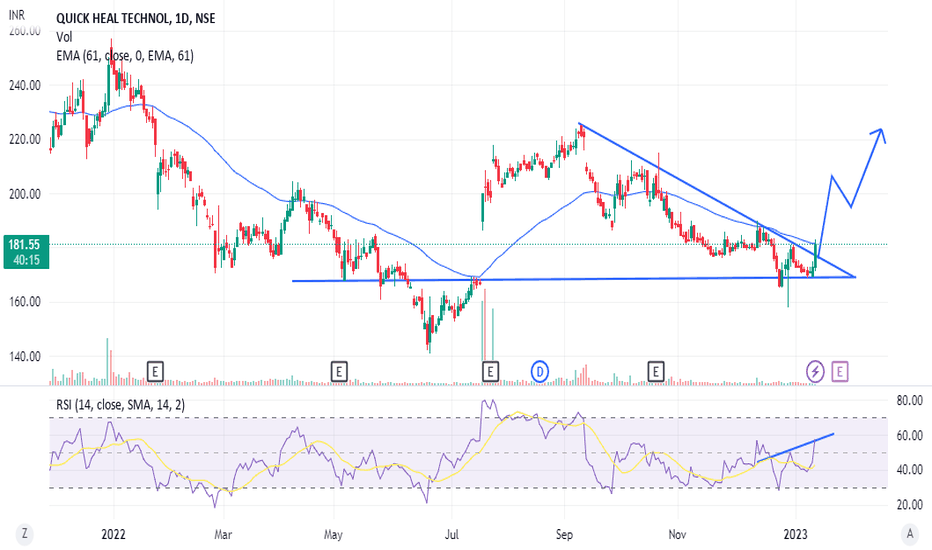This screenshot has width=932, height=550.
Task: Select the RSI (14, close, SMA) indicator label
Action: click(121, 405)
